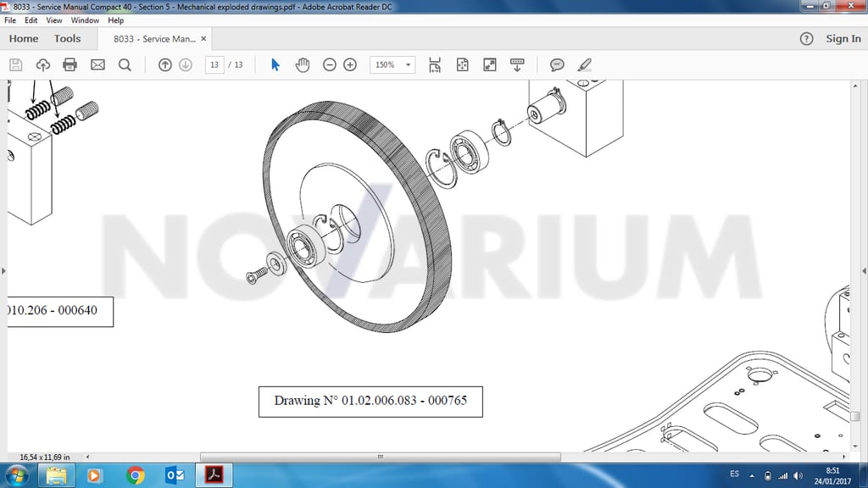This screenshot has width=868, height=488.
Task: Click the current page number field
Action: 214,64
